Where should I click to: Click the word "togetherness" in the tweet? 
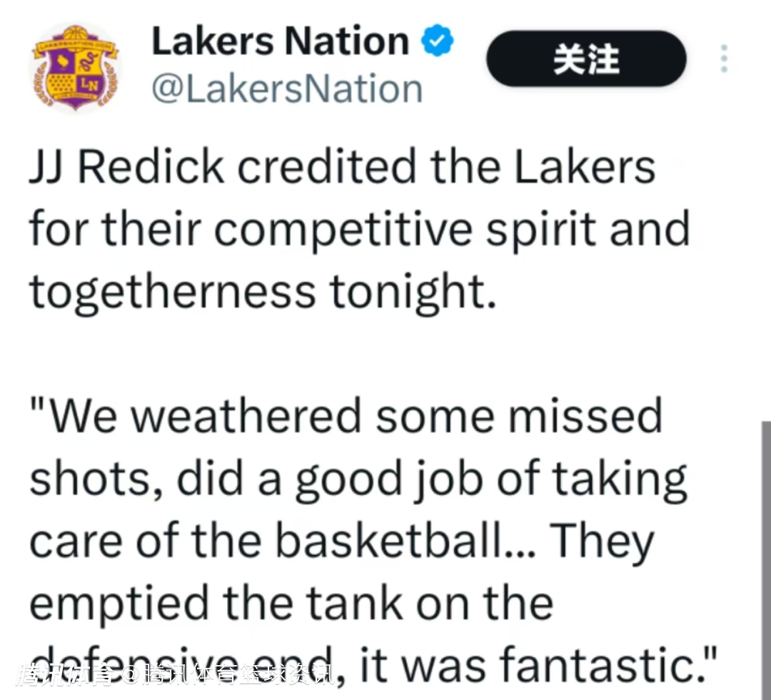(171, 290)
